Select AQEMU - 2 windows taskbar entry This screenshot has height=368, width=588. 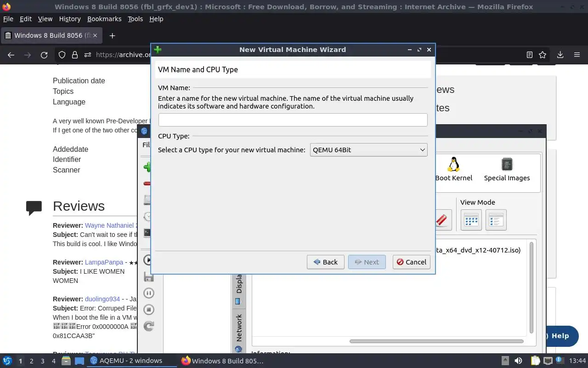tap(132, 361)
